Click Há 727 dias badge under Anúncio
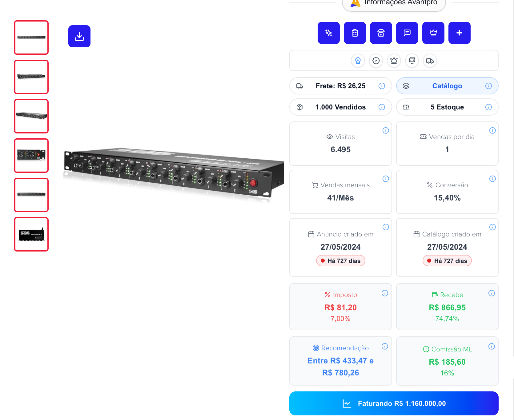The height and width of the screenshot is (420, 514). click(340, 261)
